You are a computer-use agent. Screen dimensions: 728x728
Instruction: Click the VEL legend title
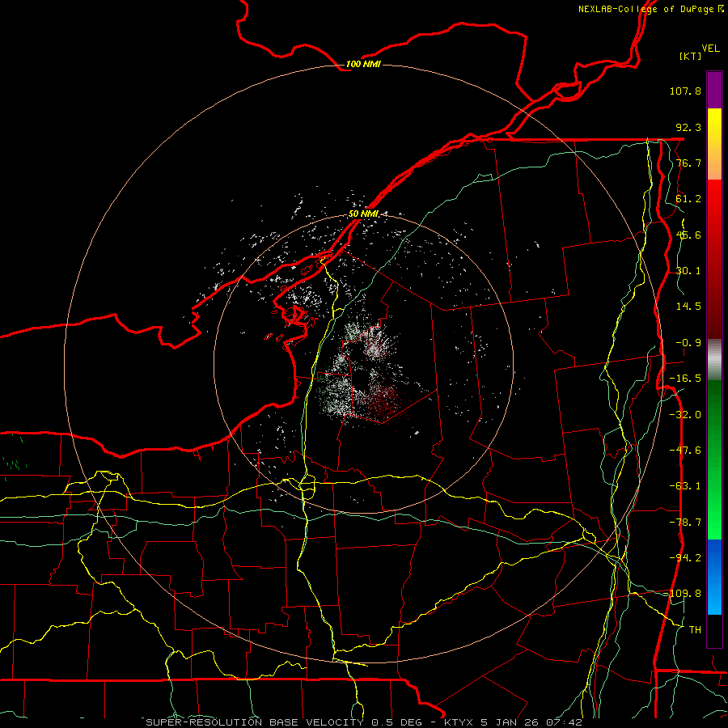(x=710, y=49)
